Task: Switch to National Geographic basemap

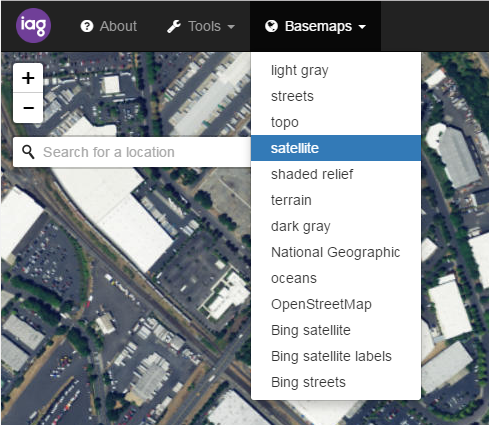Action: (336, 252)
